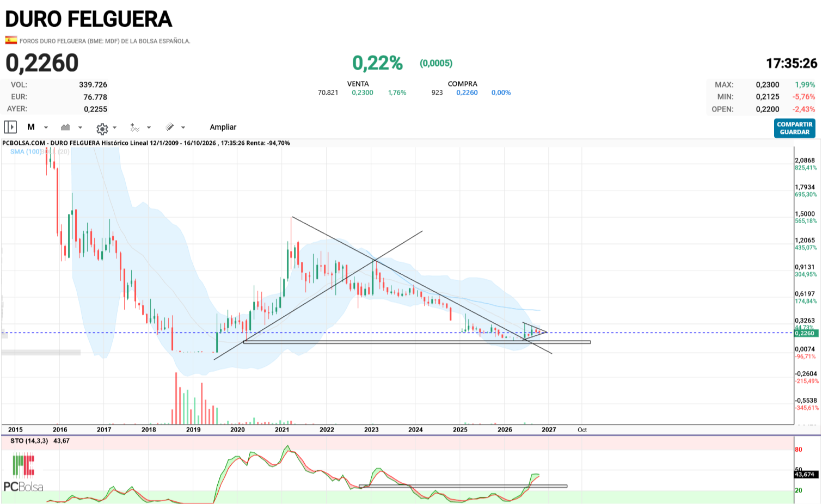Click the 2020 label on the time axis

point(237,429)
